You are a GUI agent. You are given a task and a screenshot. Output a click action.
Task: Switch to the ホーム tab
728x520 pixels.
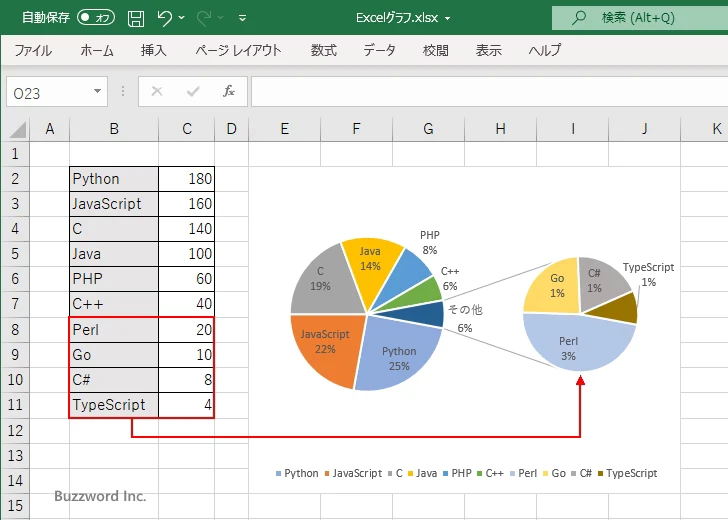click(97, 50)
